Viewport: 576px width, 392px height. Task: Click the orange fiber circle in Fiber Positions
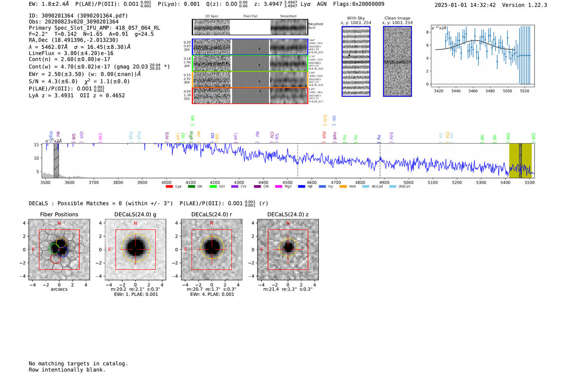tap(61, 242)
